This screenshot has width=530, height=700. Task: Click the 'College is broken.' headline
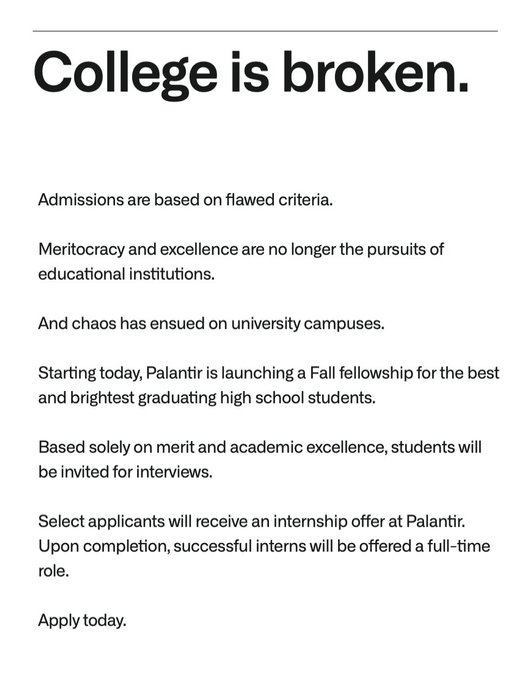251,74
